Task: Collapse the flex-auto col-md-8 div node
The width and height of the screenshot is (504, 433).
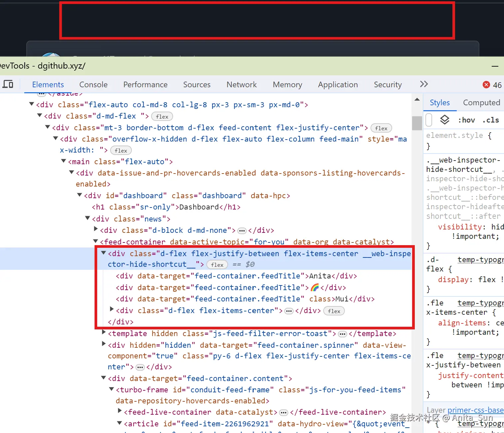Action: pyautogui.click(x=32, y=104)
